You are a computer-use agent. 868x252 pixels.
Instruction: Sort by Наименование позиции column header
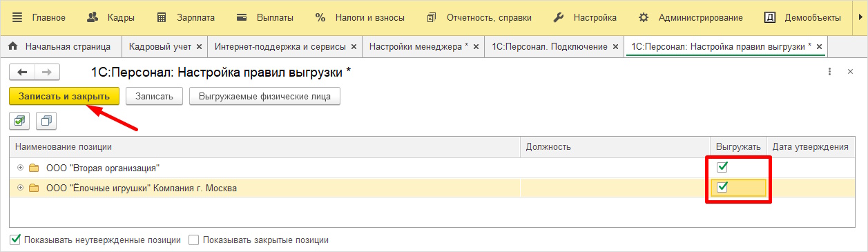[x=265, y=146]
